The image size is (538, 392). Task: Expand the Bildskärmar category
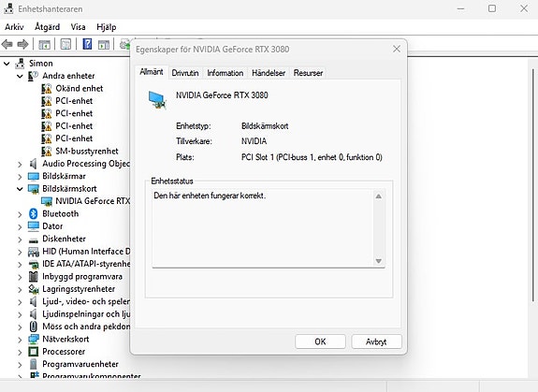[x=20, y=177]
